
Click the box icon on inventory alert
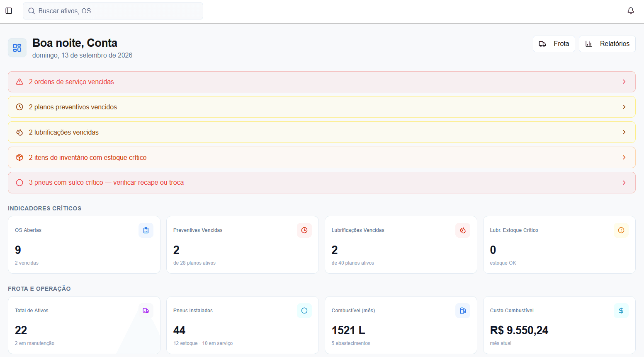[19, 157]
